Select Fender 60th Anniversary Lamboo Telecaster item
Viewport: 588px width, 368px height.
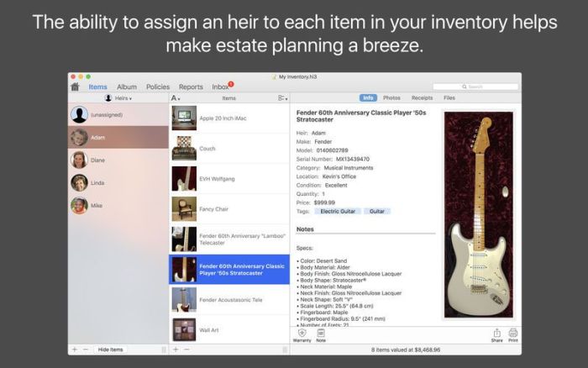(x=229, y=239)
